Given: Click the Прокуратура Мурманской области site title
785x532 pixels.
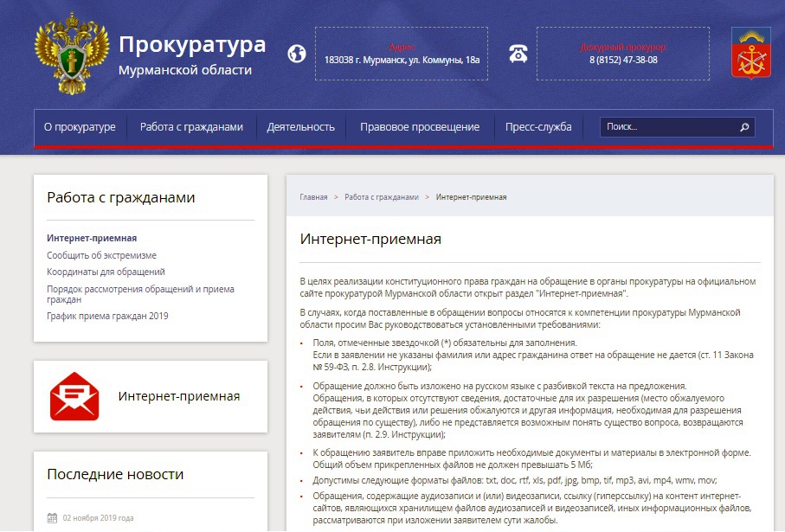Looking at the screenshot, I should (191, 54).
